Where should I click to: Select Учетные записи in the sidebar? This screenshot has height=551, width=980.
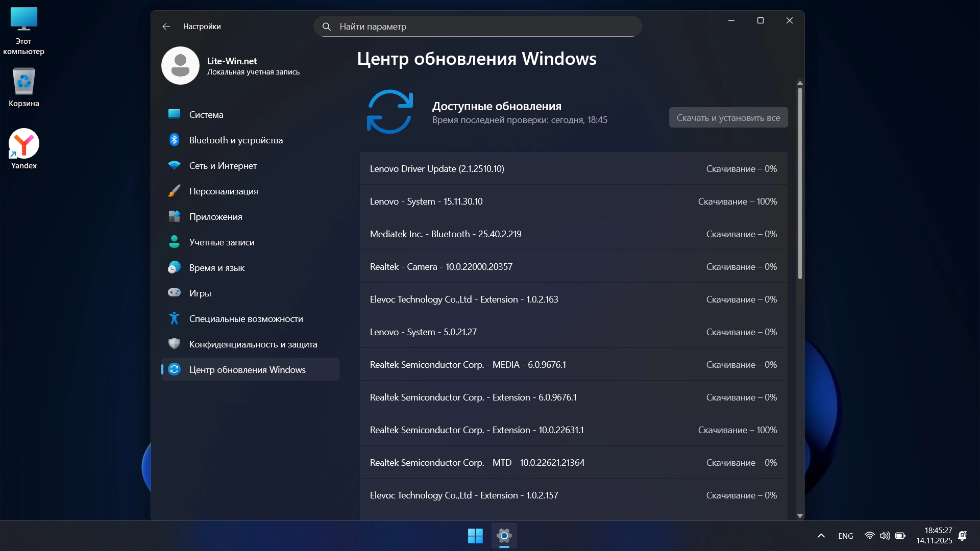tap(222, 242)
